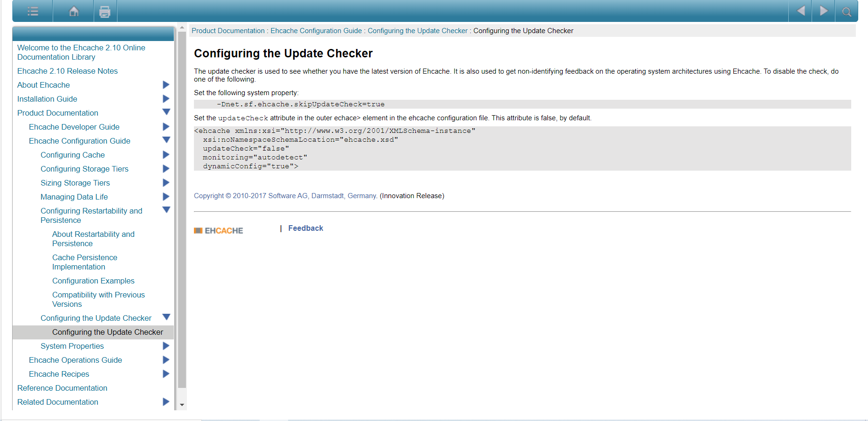Image resolution: width=868 pixels, height=421 pixels.
Task: Click the page heading Configuring the Update Checker
Action: pos(283,54)
